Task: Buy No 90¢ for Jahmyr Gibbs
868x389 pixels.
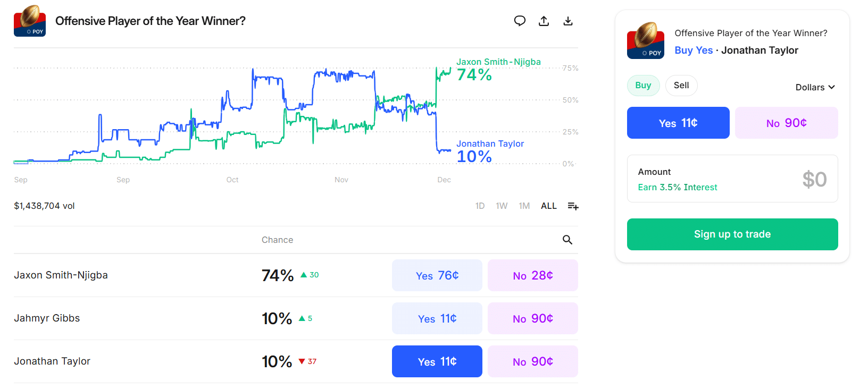Action: pyautogui.click(x=532, y=318)
